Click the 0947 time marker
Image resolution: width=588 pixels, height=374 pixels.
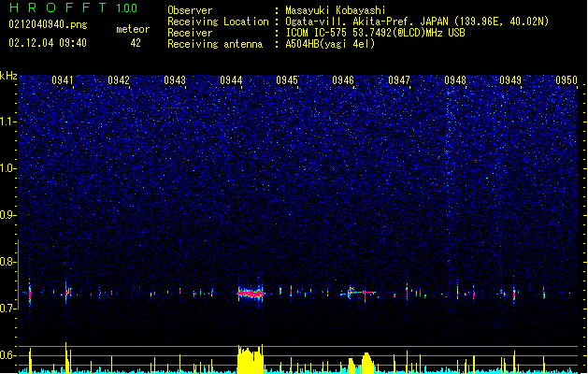click(399, 80)
